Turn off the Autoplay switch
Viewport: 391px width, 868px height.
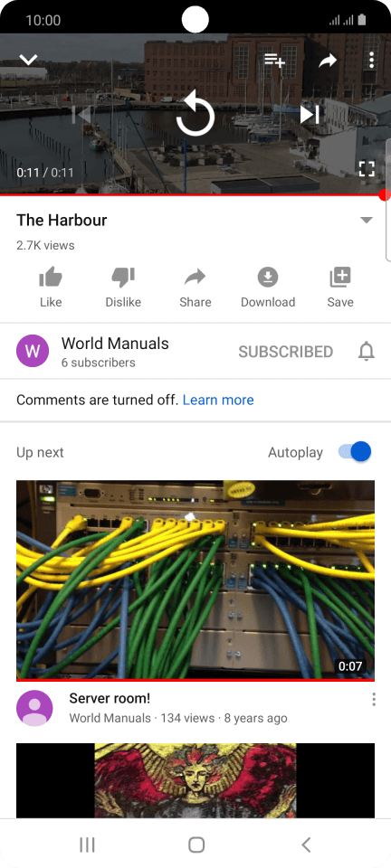tap(355, 452)
